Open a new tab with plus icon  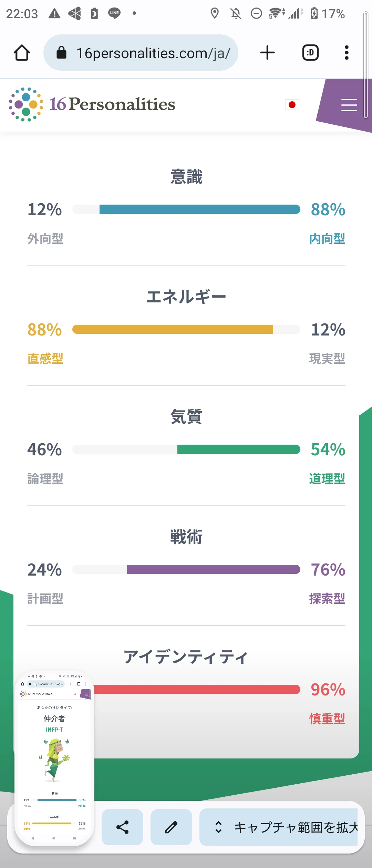(x=267, y=53)
